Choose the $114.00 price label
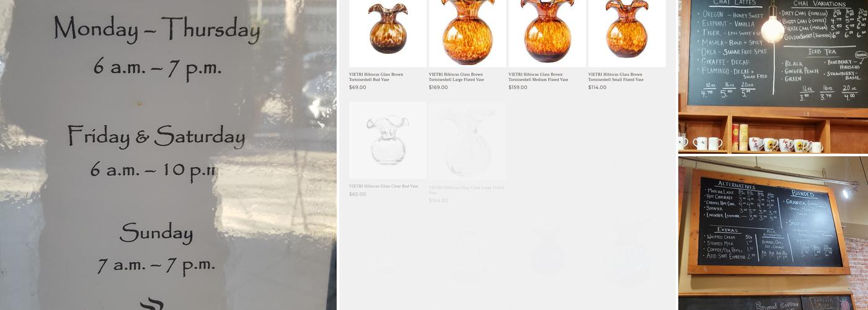 (598, 87)
